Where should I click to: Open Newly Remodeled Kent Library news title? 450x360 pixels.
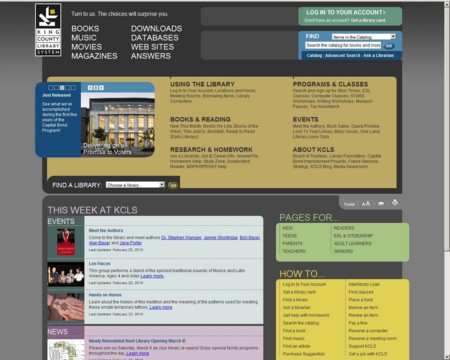137,341
